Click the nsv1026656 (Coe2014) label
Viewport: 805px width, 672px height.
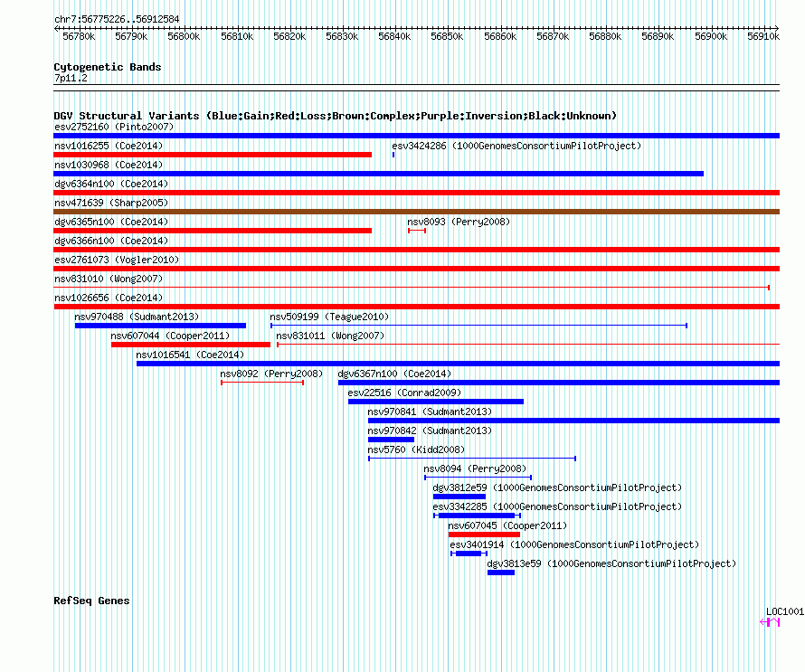point(109,298)
